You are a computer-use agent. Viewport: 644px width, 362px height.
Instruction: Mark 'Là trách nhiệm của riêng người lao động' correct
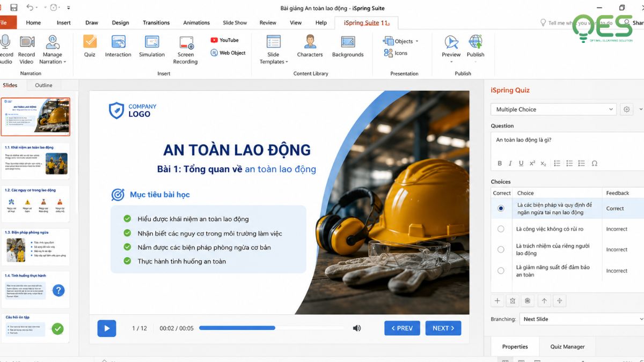[x=501, y=249]
